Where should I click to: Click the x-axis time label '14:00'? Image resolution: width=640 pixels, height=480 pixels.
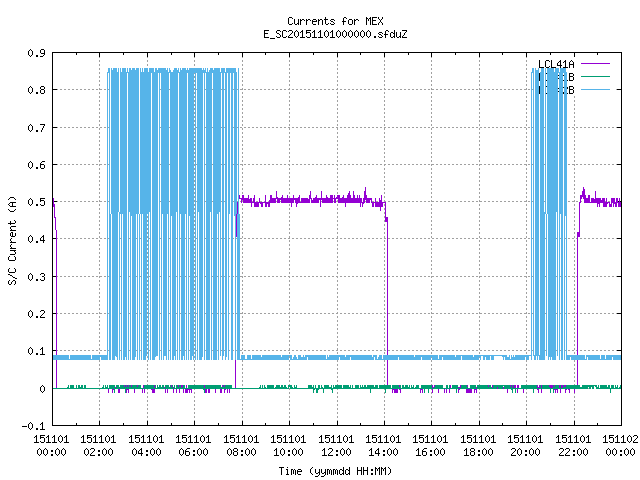point(383,452)
